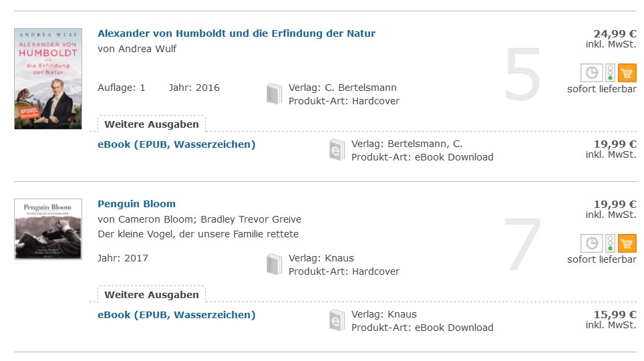Open the Humboldt eBook (EPUB, Wasserzeichen) link
Screen dimensions: 644x361
coord(176,144)
